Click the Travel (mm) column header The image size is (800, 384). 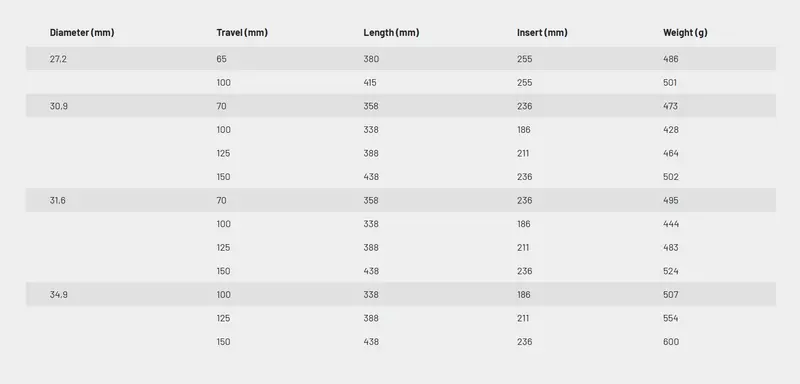[242, 33]
